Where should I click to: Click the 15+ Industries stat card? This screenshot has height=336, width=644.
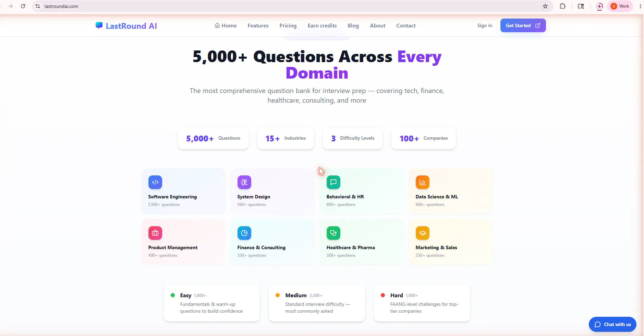click(x=285, y=138)
